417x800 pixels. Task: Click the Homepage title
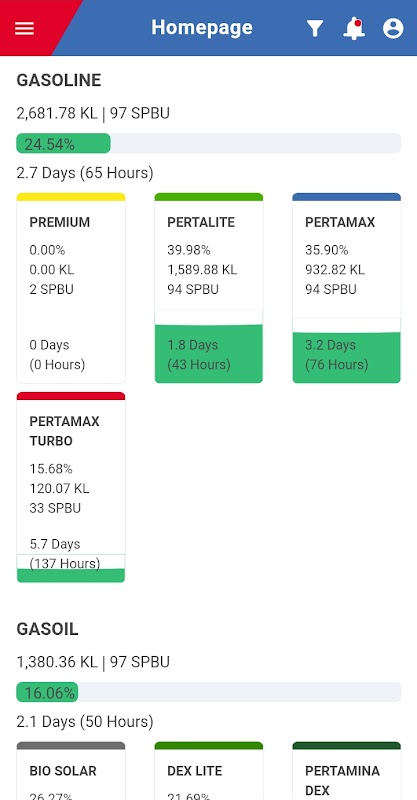click(202, 27)
